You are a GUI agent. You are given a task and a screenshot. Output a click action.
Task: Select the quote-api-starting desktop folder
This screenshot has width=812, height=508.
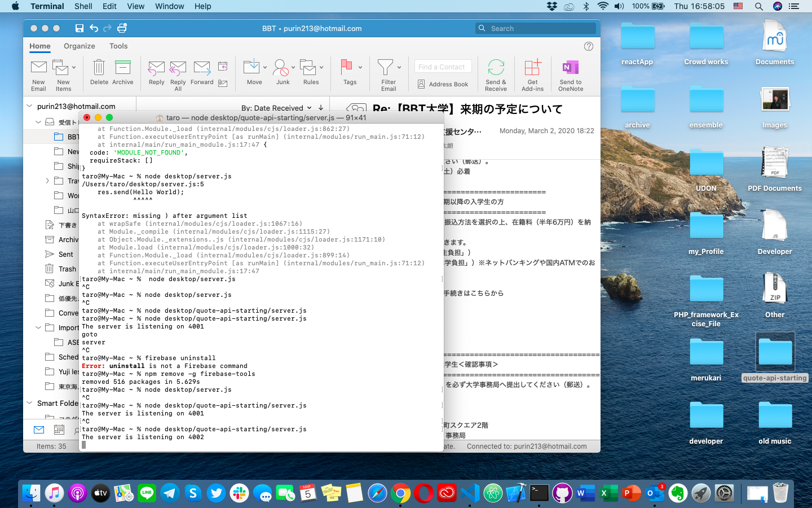click(x=775, y=357)
